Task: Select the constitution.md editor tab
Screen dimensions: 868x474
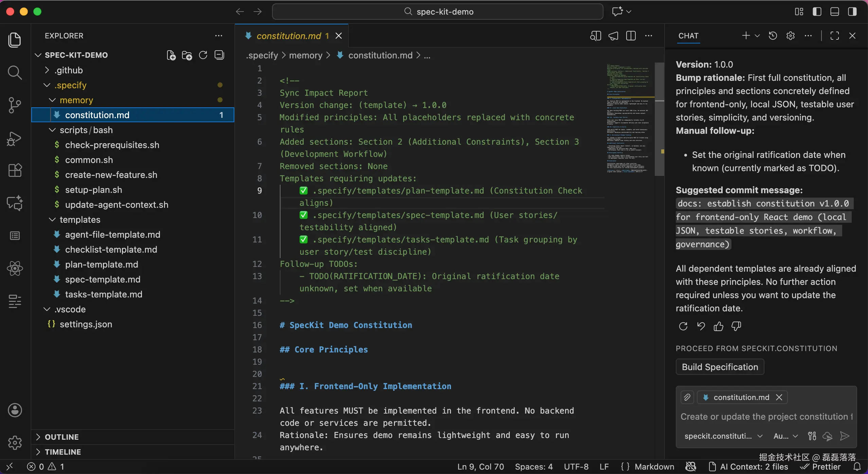Action: pyautogui.click(x=289, y=36)
